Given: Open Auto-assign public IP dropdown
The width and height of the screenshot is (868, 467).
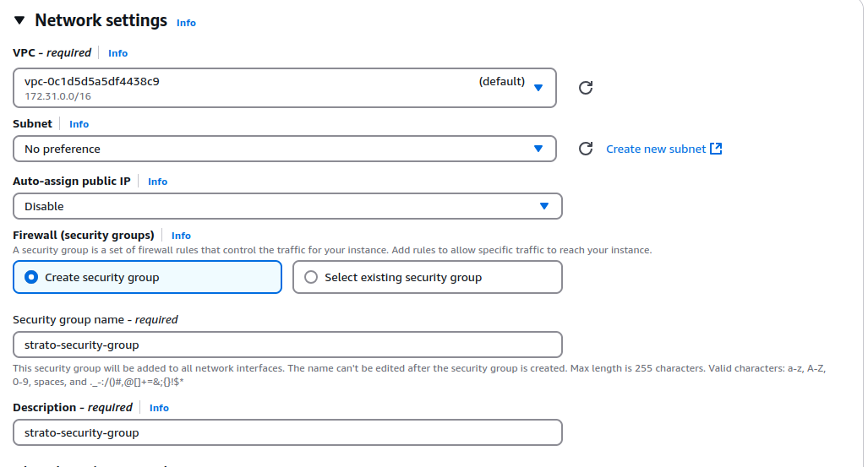Looking at the screenshot, I should coord(287,206).
